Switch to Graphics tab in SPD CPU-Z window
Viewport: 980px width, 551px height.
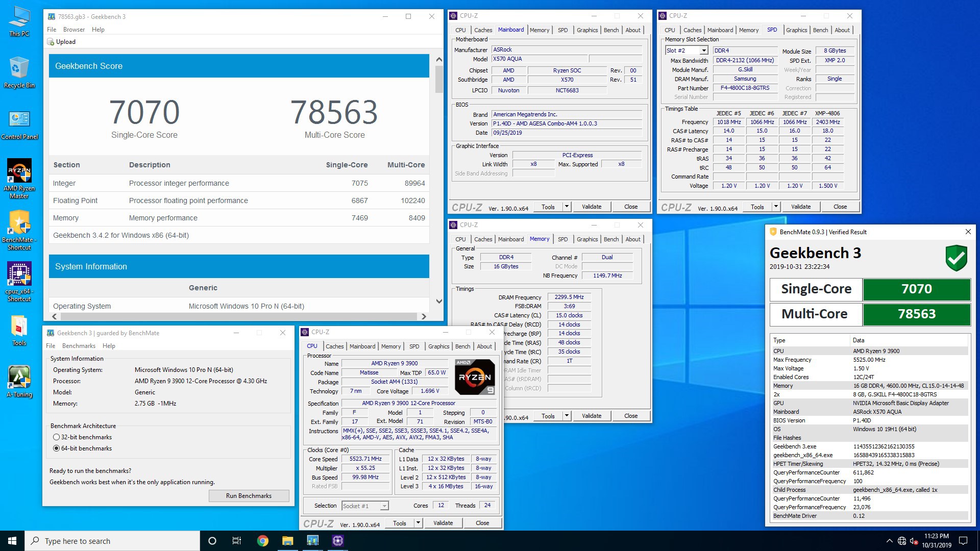796,30
